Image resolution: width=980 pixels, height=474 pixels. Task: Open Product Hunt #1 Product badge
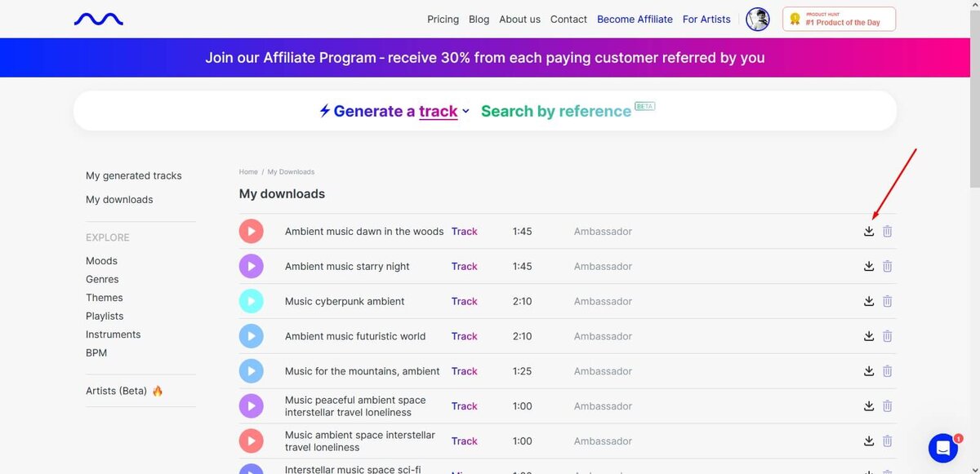839,19
